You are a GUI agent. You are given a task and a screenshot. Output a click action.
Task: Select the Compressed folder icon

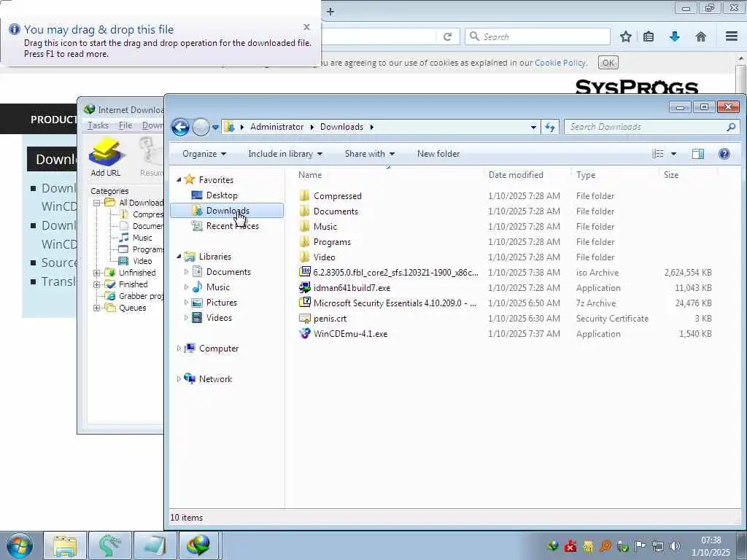[304, 195]
